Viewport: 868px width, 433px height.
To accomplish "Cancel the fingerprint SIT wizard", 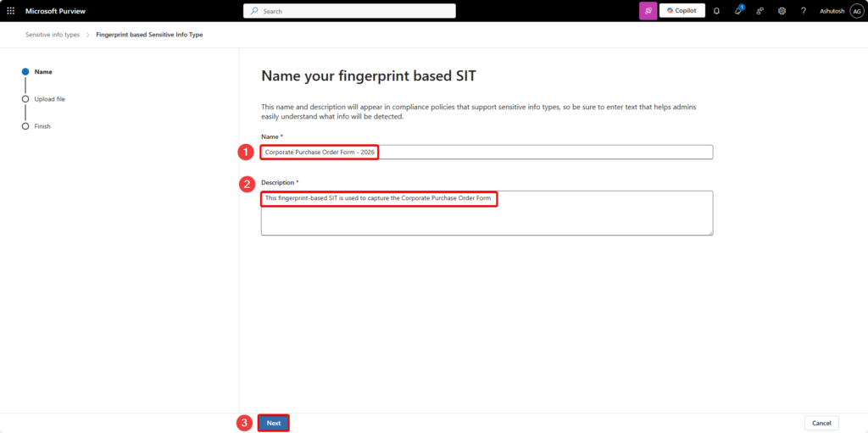I will click(x=821, y=423).
